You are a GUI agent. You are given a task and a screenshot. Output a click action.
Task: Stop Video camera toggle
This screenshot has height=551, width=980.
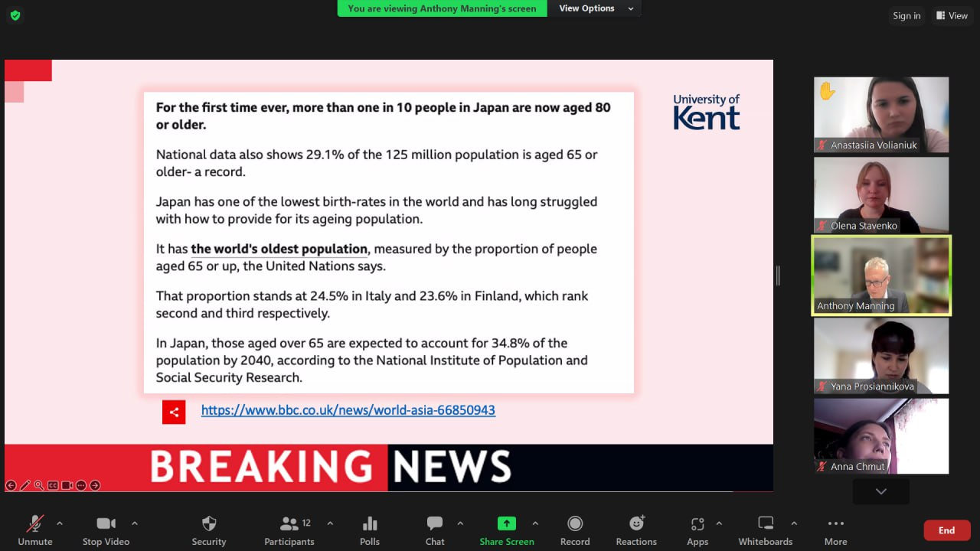coord(106,530)
